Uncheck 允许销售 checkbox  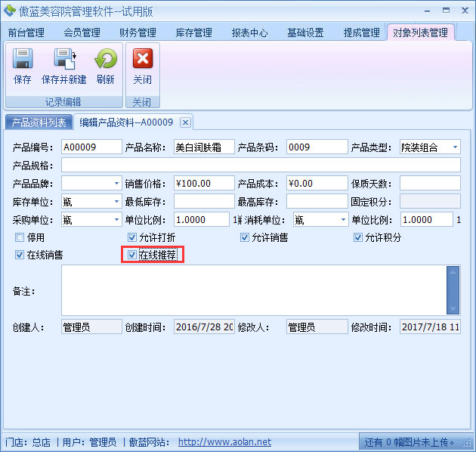click(x=245, y=237)
